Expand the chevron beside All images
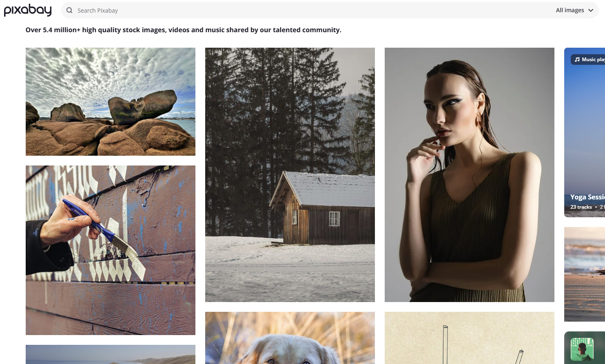605x364 pixels. tap(591, 11)
